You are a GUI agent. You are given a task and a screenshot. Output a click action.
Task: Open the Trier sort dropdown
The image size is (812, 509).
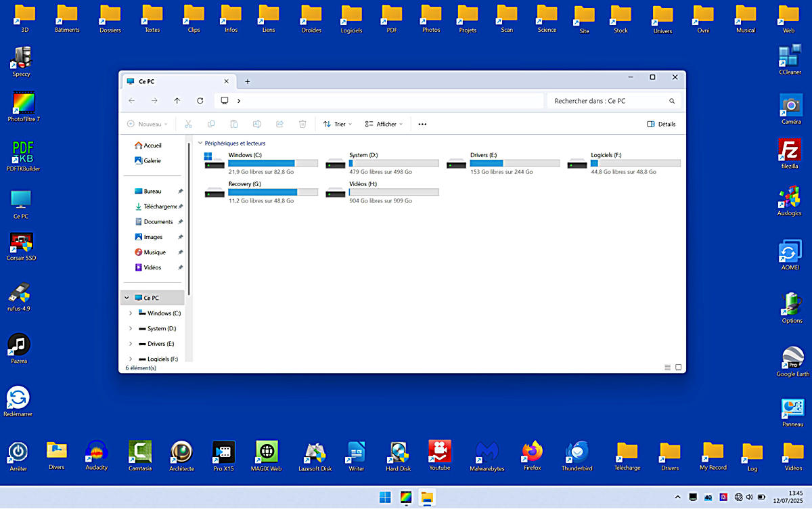337,125
